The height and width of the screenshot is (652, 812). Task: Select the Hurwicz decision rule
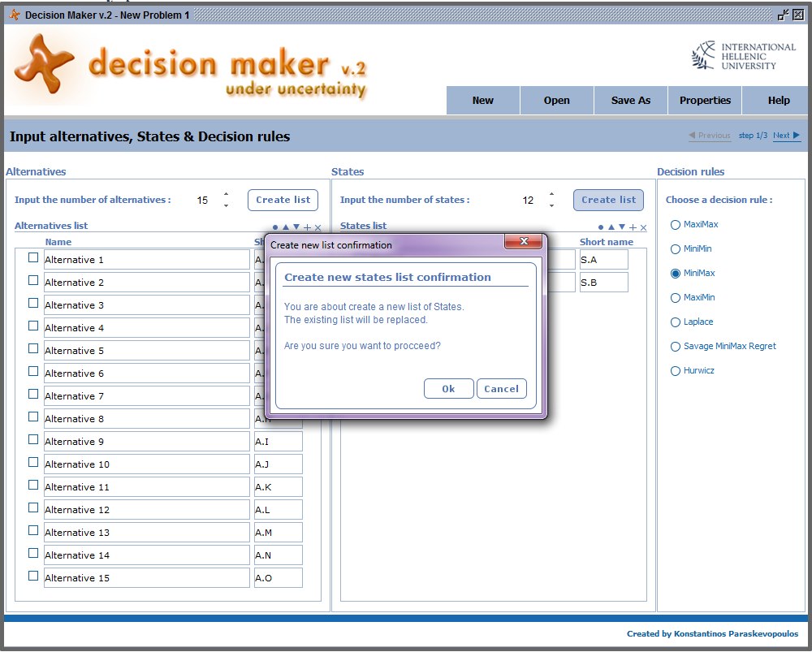(676, 371)
